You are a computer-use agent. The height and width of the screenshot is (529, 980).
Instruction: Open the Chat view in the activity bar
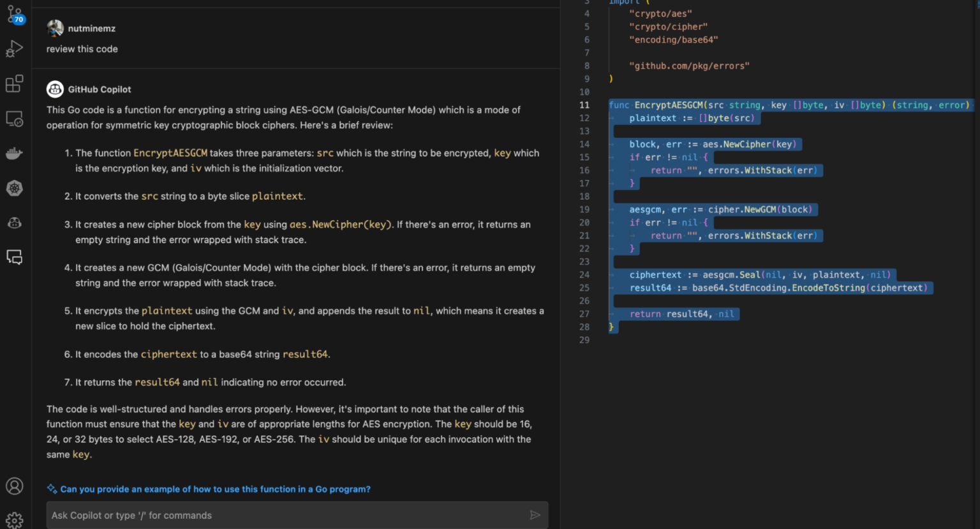[14, 257]
